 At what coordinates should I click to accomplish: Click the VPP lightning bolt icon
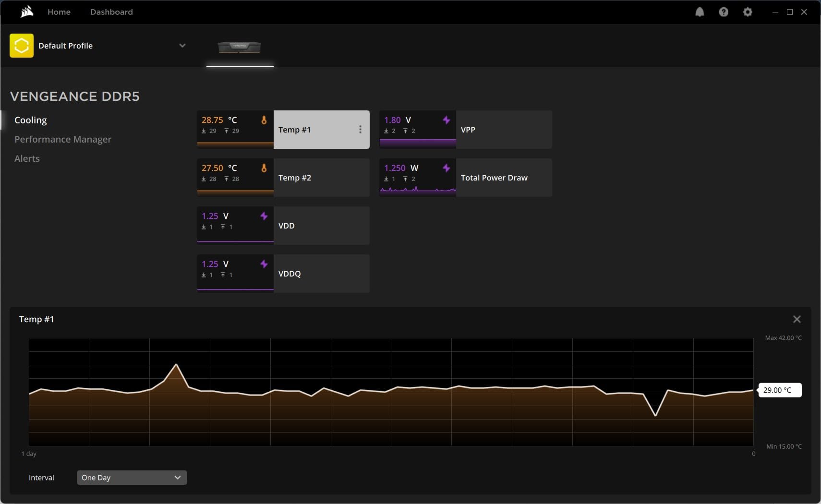[446, 120]
